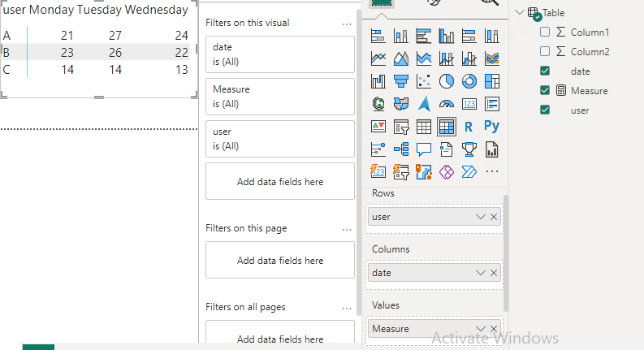This screenshot has width=644, height=350.
Task: Check the Column2 field checkbox
Action: [545, 51]
